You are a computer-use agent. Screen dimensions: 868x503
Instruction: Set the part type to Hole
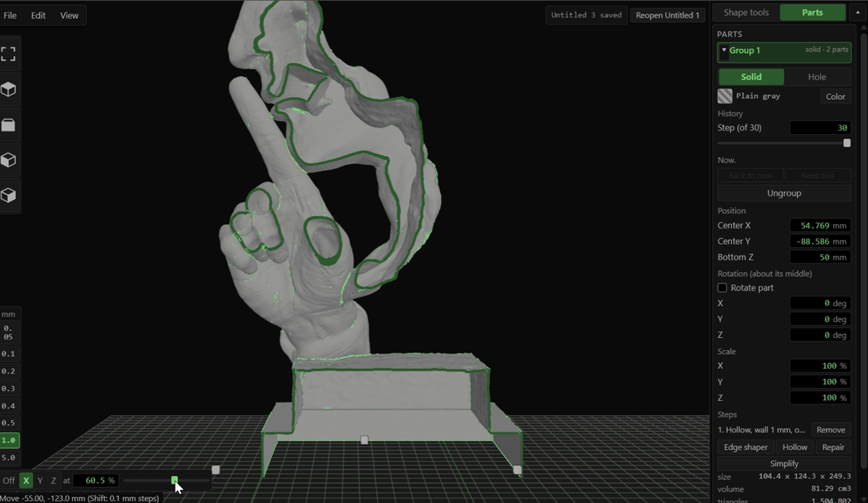click(x=817, y=77)
